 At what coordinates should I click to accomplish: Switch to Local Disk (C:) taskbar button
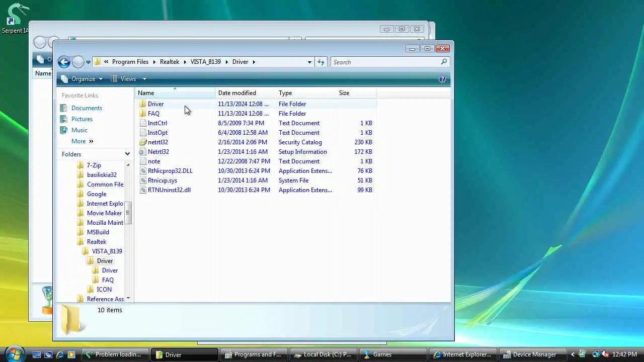click(x=324, y=354)
